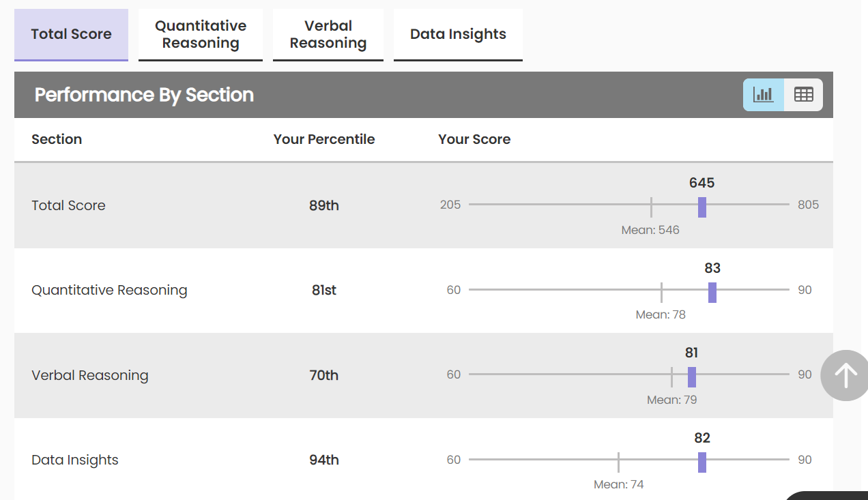
Task: Click the Mean: 78 label
Action: (x=661, y=314)
